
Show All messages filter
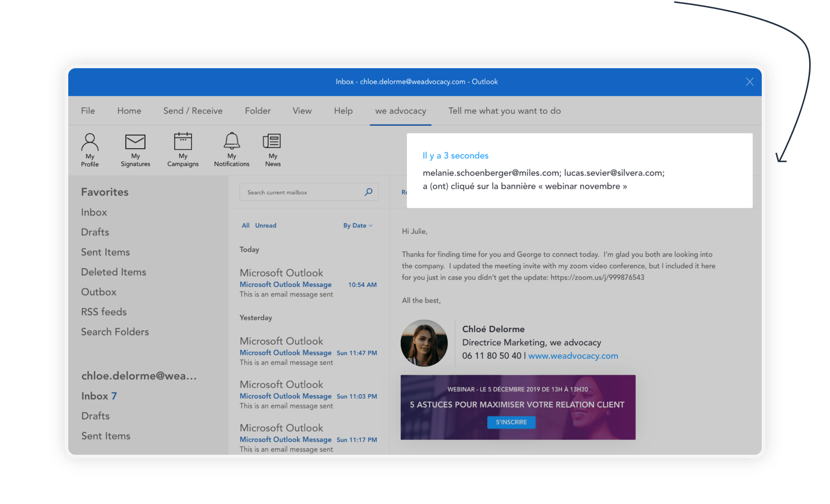[x=246, y=225]
